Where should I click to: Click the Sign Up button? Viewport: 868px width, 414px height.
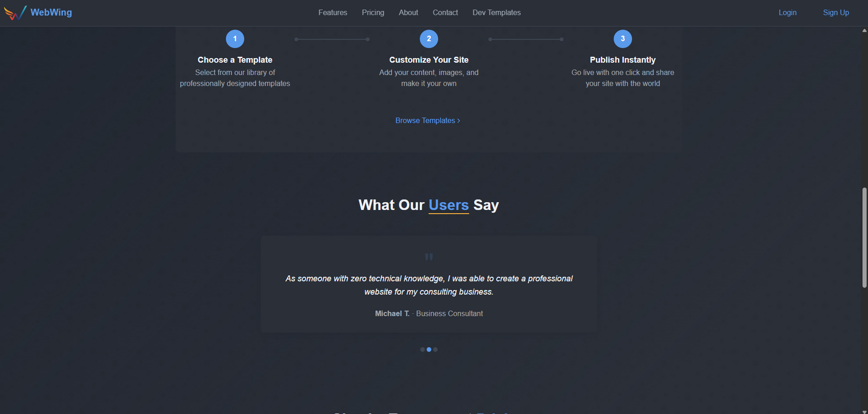[836, 12]
